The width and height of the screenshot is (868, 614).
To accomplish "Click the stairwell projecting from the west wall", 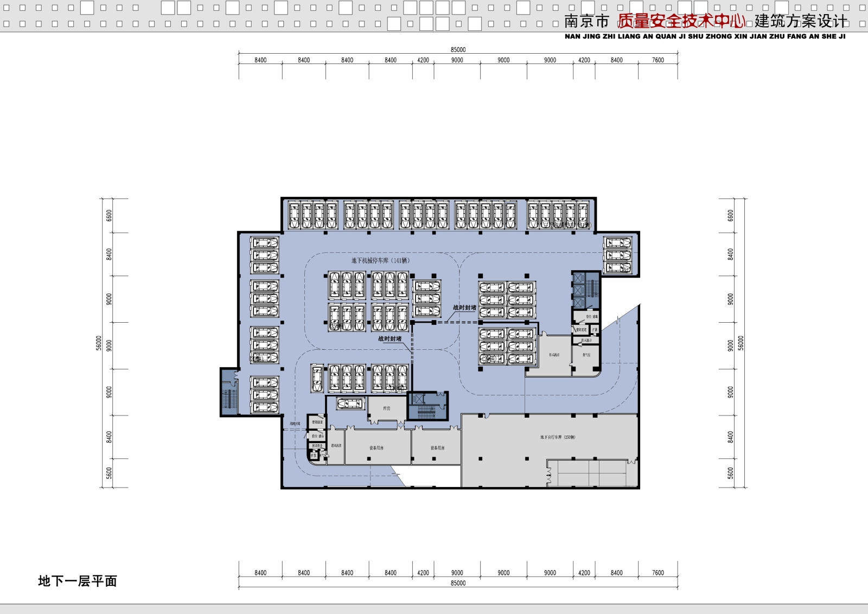I will coord(229,392).
